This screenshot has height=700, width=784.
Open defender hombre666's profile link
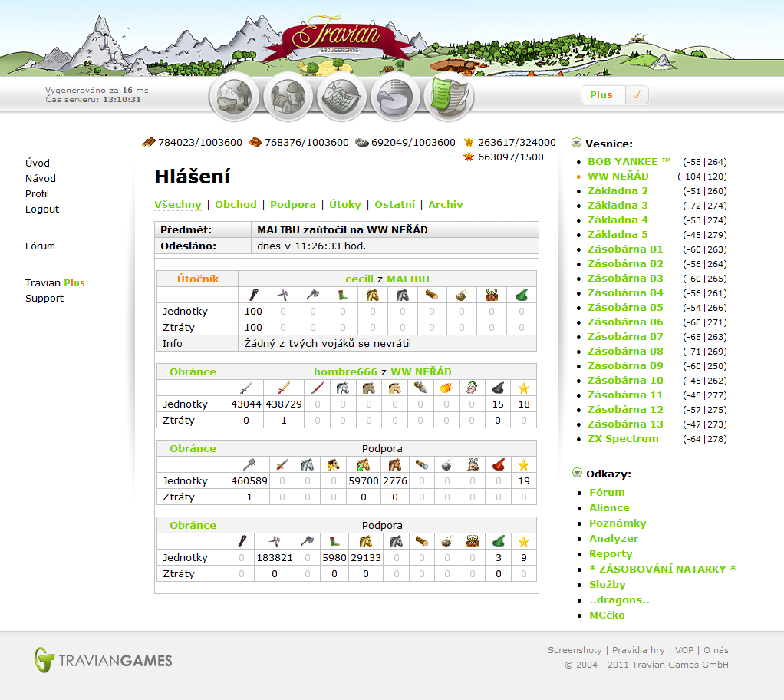(x=345, y=371)
